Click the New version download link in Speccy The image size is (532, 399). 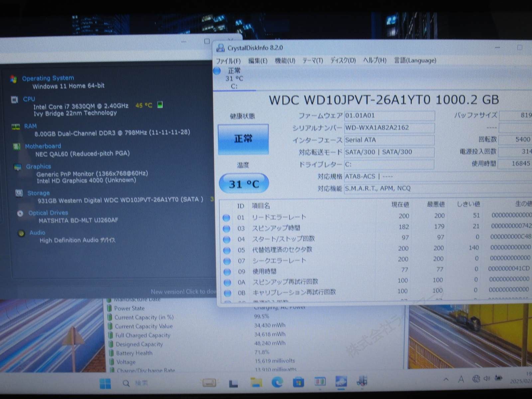(183, 292)
